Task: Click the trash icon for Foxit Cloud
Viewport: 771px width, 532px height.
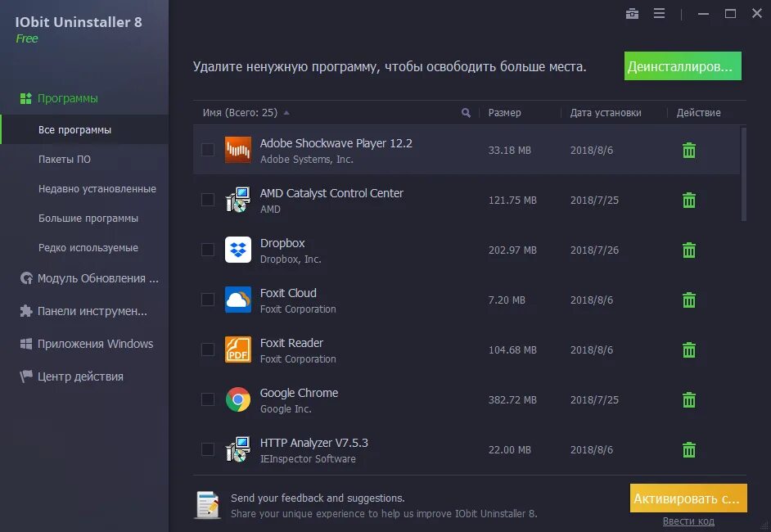Action: point(689,300)
